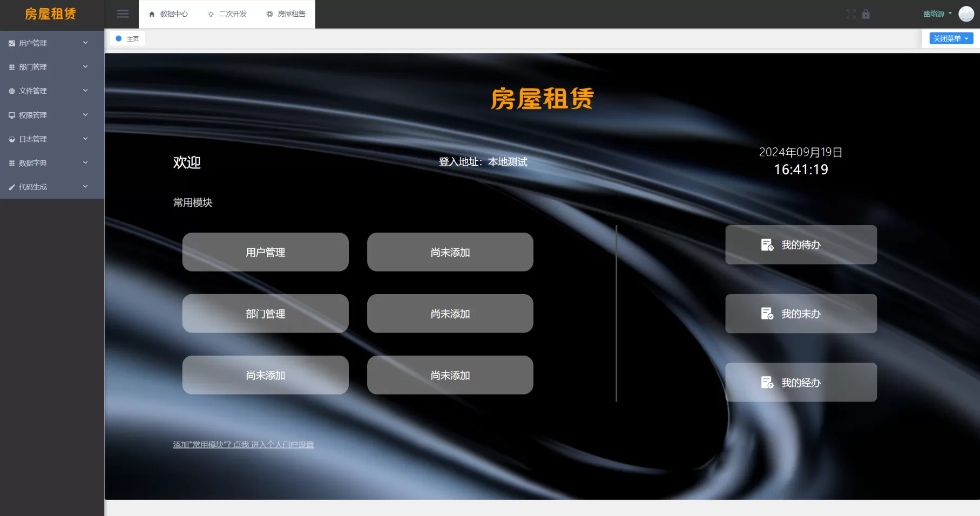Click the 进入个人门户设置 link
Viewport: 980px width, 516px height.
(x=282, y=444)
